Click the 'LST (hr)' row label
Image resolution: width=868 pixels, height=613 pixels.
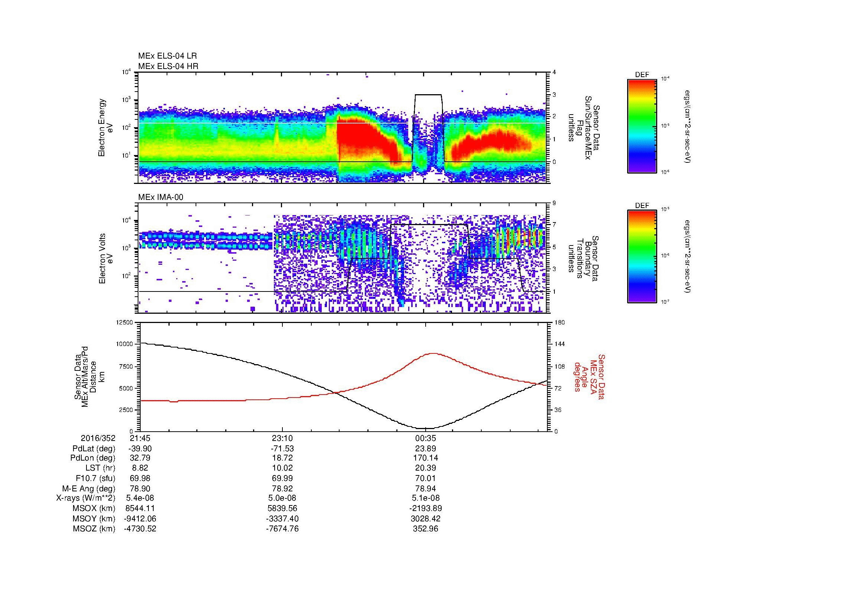tap(100, 468)
